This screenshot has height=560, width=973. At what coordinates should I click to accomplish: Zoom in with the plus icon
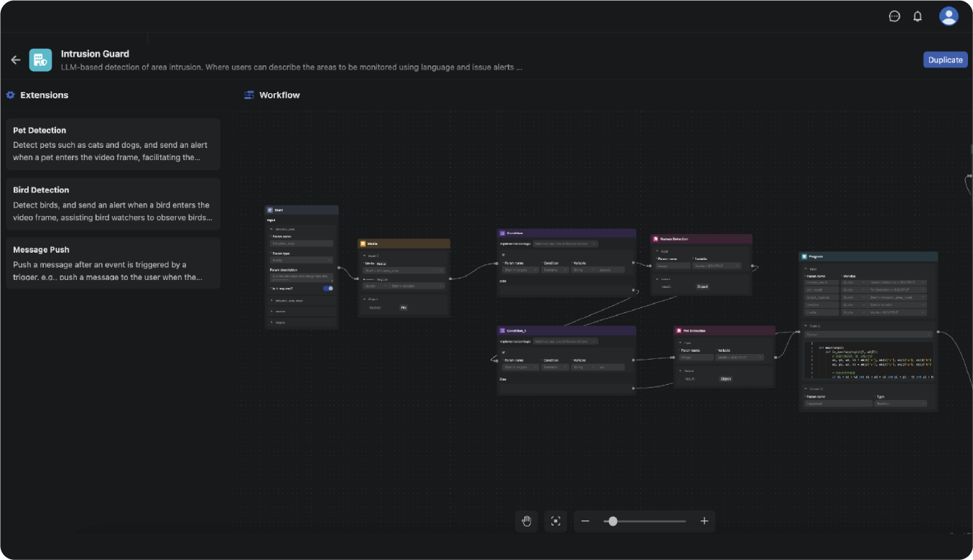coord(704,521)
